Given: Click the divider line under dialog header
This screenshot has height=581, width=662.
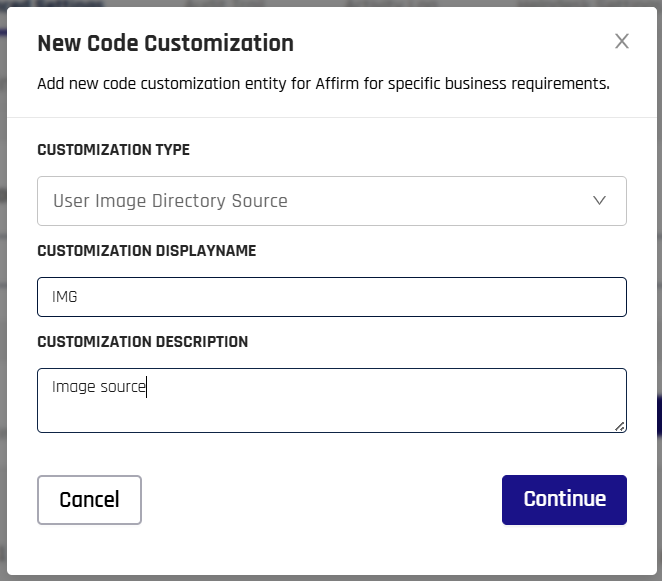Looking at the screenshot, I should (331, 117).
